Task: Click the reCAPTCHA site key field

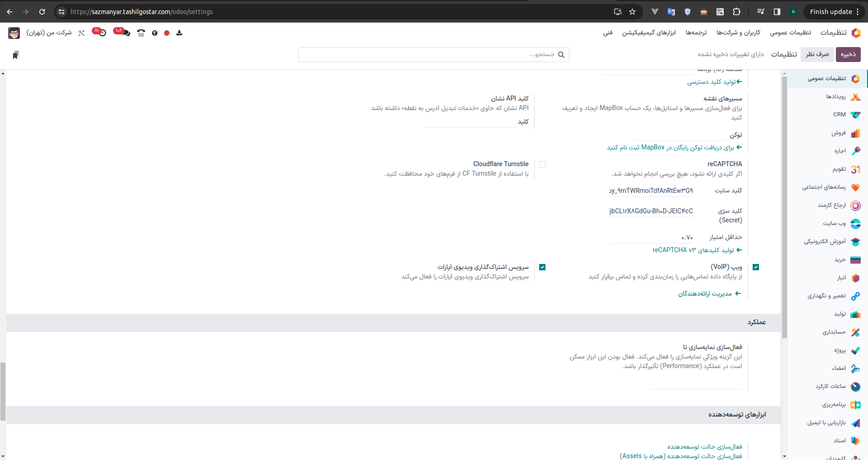Action: tap(651, 191)
